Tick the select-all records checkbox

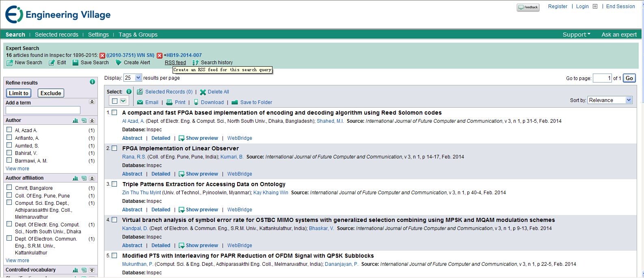pos(115,101)
